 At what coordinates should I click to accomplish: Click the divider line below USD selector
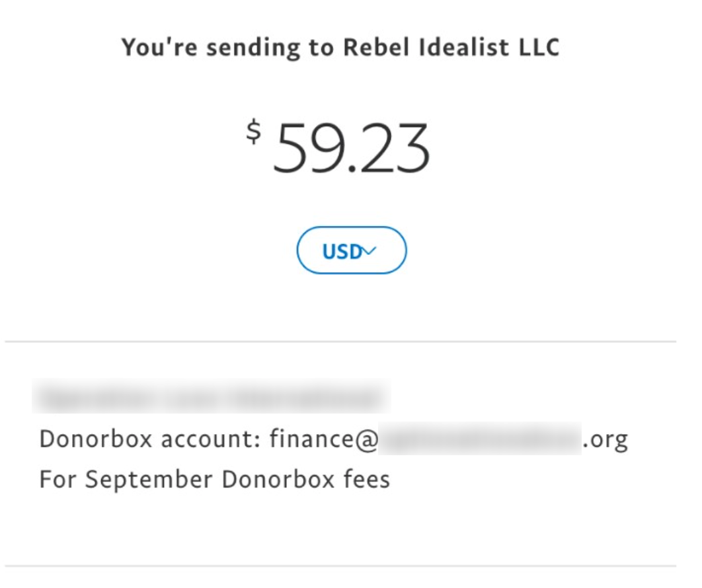[340, 342]
